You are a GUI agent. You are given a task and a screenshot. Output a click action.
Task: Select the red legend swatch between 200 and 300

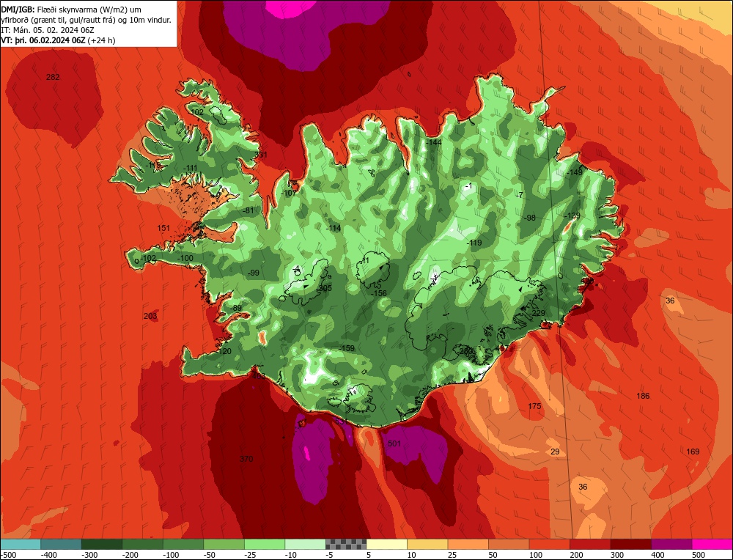(x=590, y=544)
